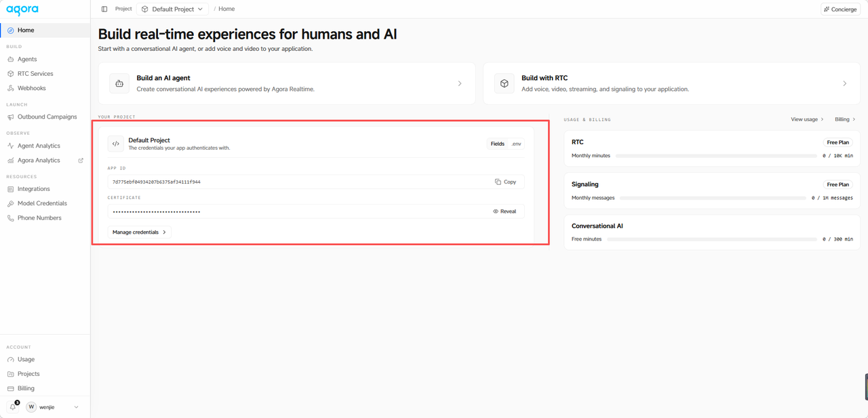Click the Conversational AI heading
The image size is (868, 418).
[x=597, y=226]
